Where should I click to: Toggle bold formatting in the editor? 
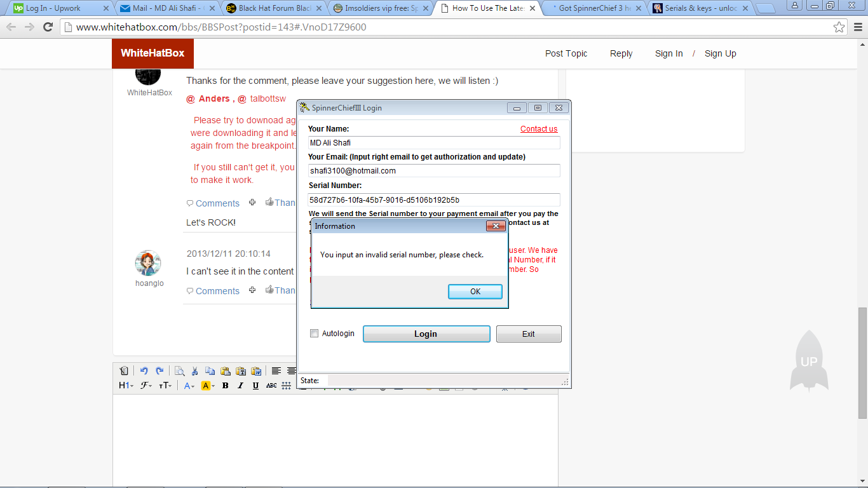tap(225, 386)
